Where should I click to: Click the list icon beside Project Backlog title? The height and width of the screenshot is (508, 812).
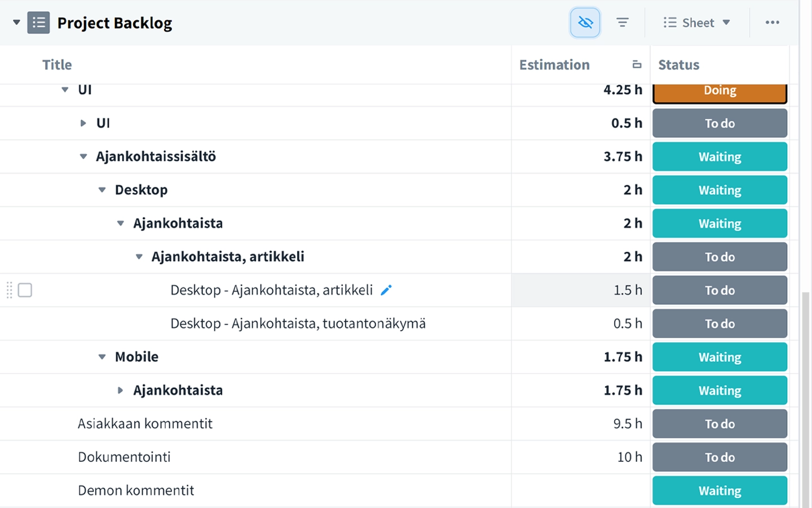[x=38, y=23]
